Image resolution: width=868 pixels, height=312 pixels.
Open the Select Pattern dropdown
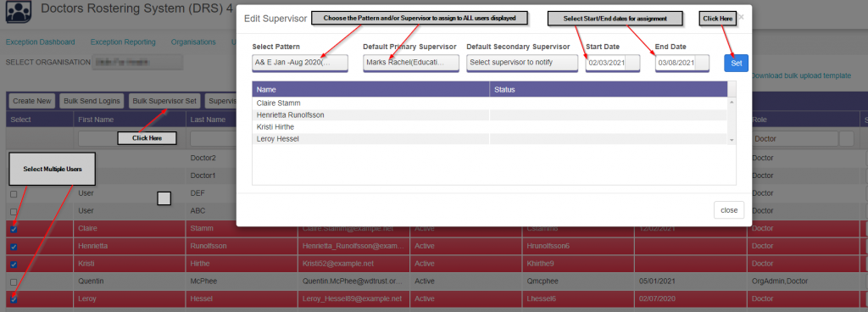[300, 63]
